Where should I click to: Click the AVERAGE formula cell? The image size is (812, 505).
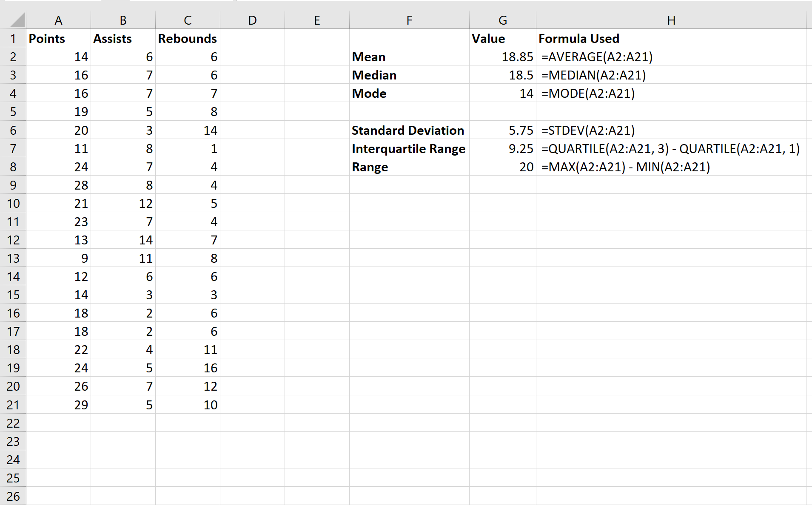[672, 57]
